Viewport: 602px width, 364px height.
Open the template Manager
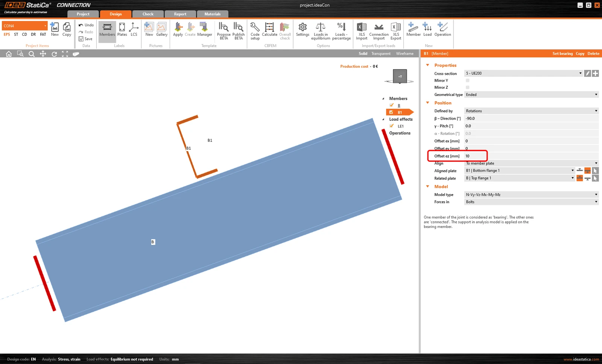tap(205, 29)
